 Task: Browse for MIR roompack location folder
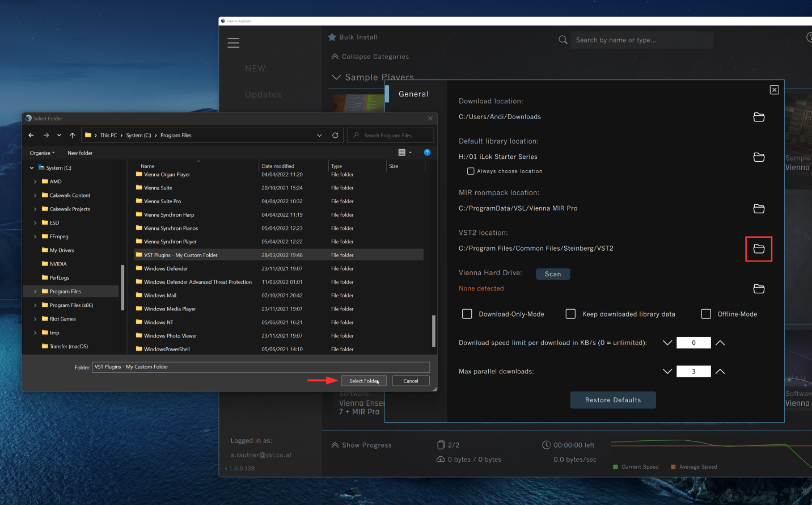point(759,209)
